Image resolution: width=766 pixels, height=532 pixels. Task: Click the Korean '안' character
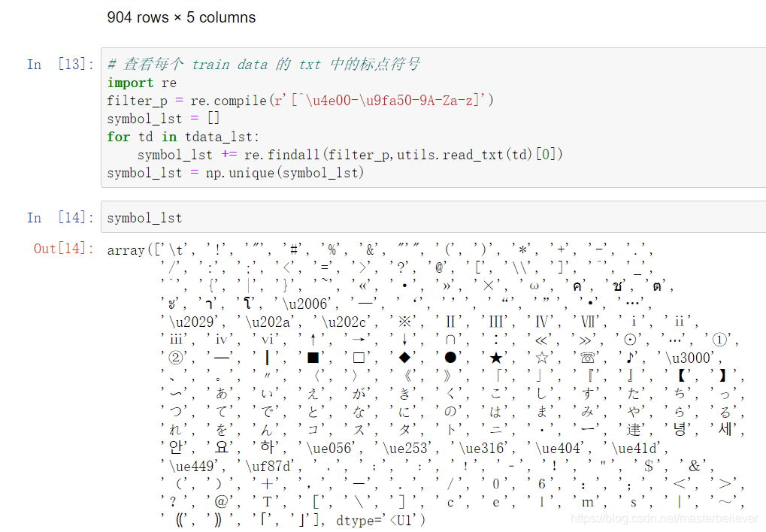point(176,446)
